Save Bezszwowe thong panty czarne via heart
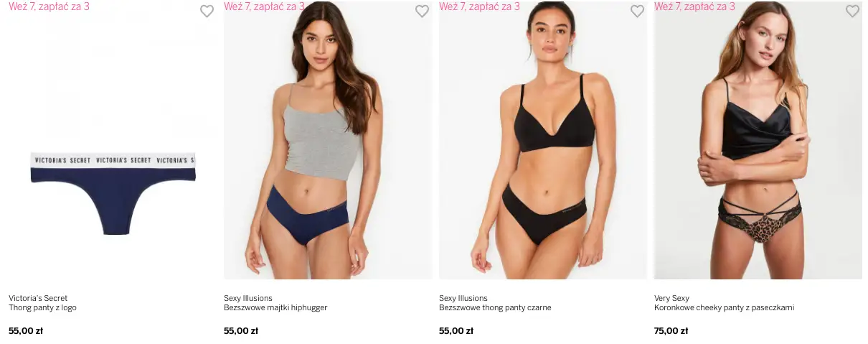The height and width of the screenshot is (344, 868). (x=637, y=11)
